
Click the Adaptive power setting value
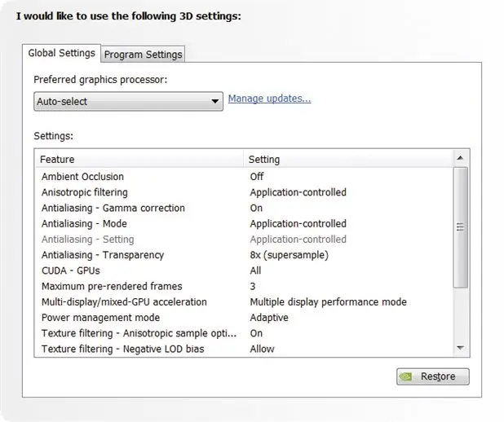coord(269,318)
